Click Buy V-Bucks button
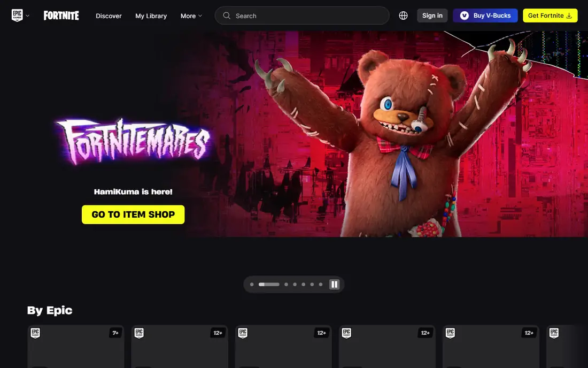Image resolution: width=588 pixels, height=368 pixels. click(x=485, y=16)
